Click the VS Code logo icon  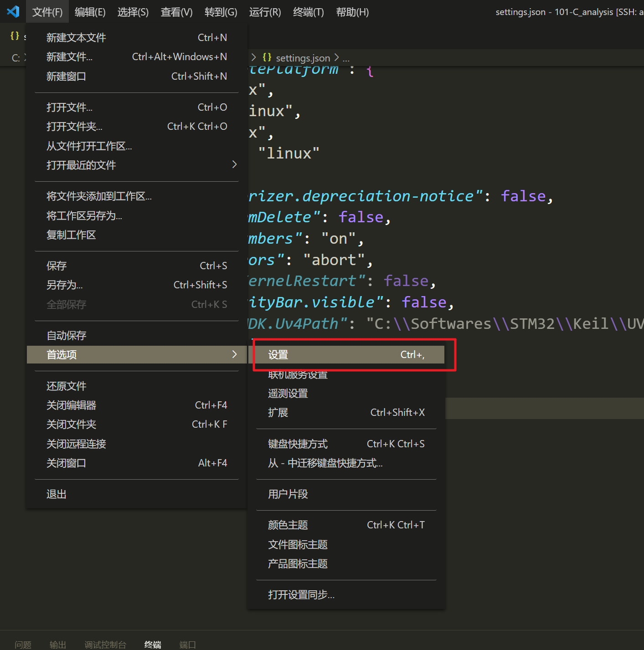pos(13,11)
